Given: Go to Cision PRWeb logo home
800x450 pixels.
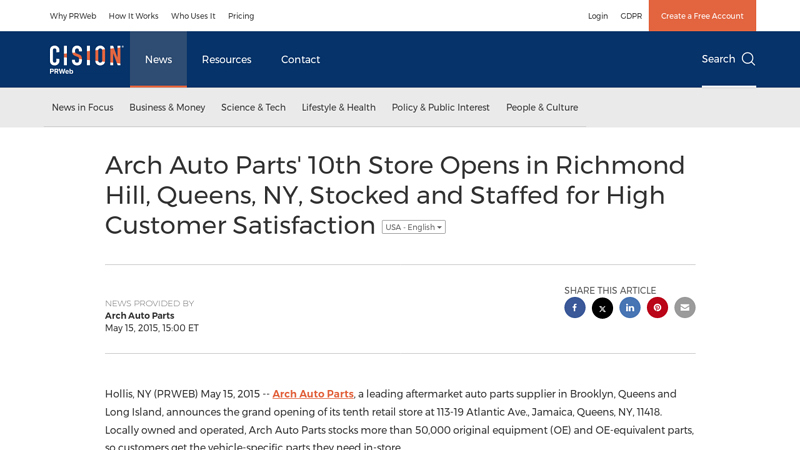Looking at the screenshot, I should (86, 59).
